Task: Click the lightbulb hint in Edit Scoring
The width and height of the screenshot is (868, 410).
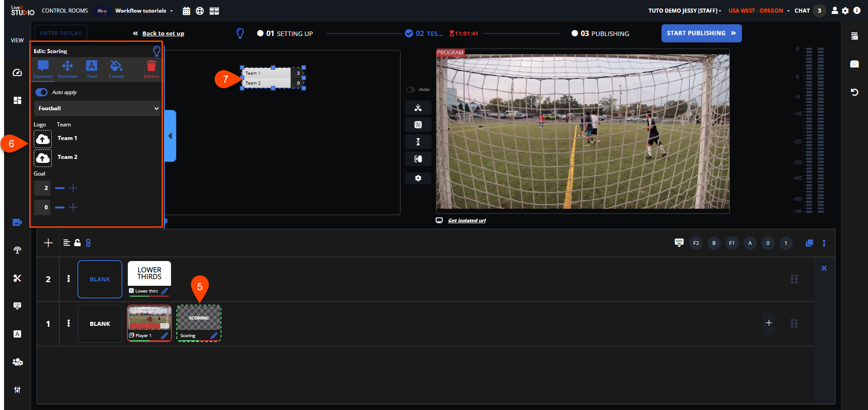Action: coord(156,51)
